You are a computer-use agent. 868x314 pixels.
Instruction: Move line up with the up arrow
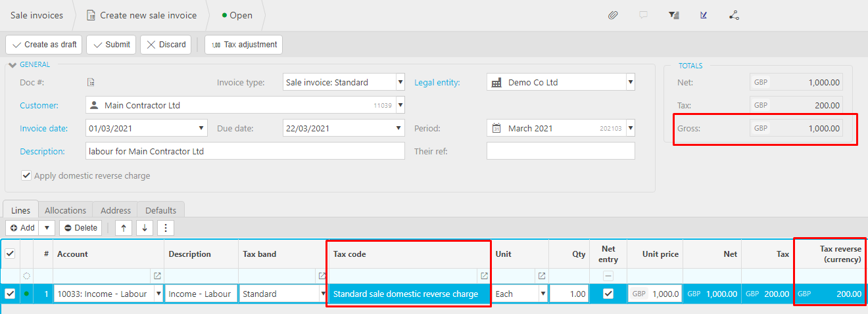(x=124, y=228)
